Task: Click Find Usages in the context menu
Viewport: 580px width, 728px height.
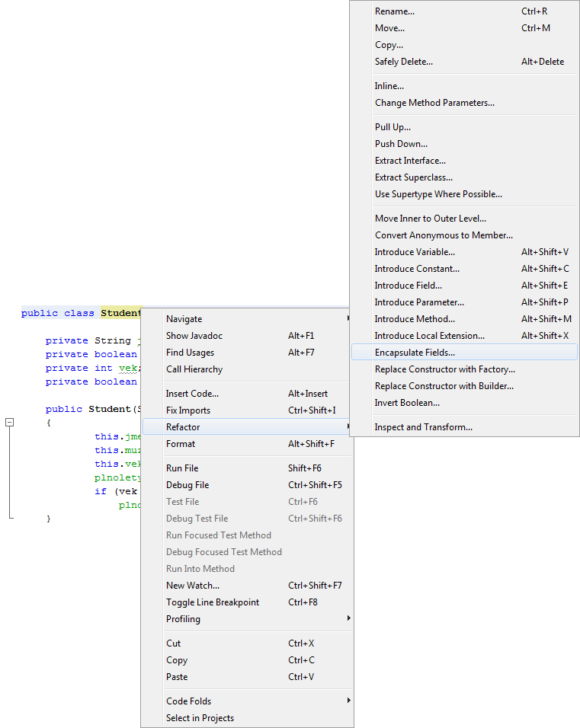Action: [191, 353]
